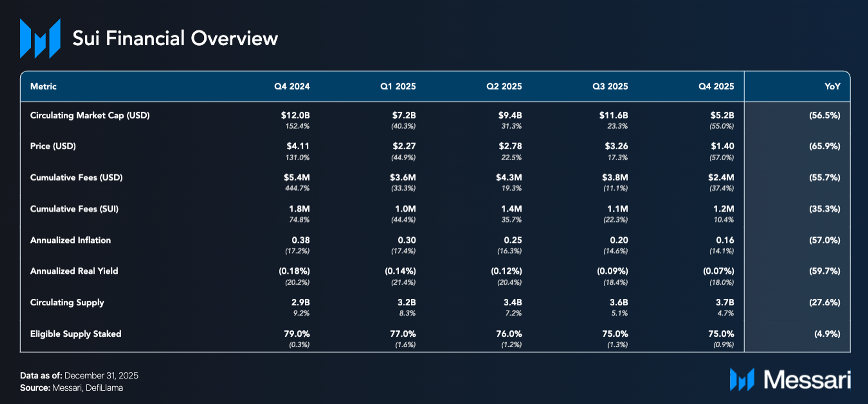This screenshot has height=404, width=868.
Task: Click the 'Q4 2024' column header
Action: (292, 86)
